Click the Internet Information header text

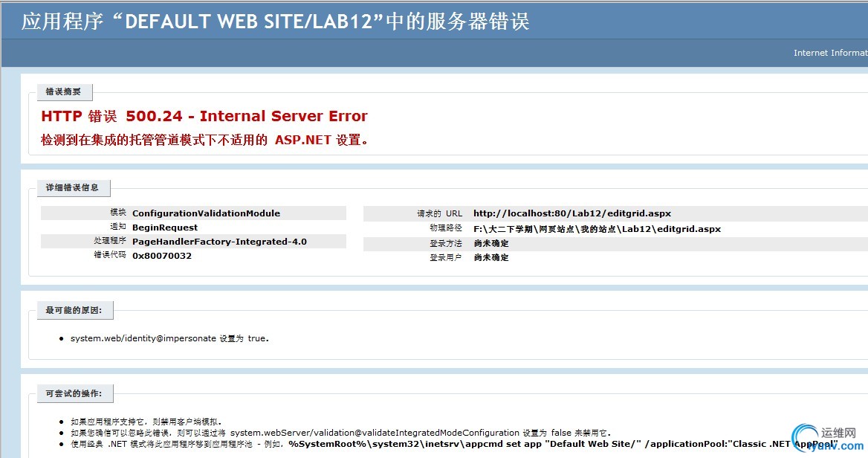point(830,53)
